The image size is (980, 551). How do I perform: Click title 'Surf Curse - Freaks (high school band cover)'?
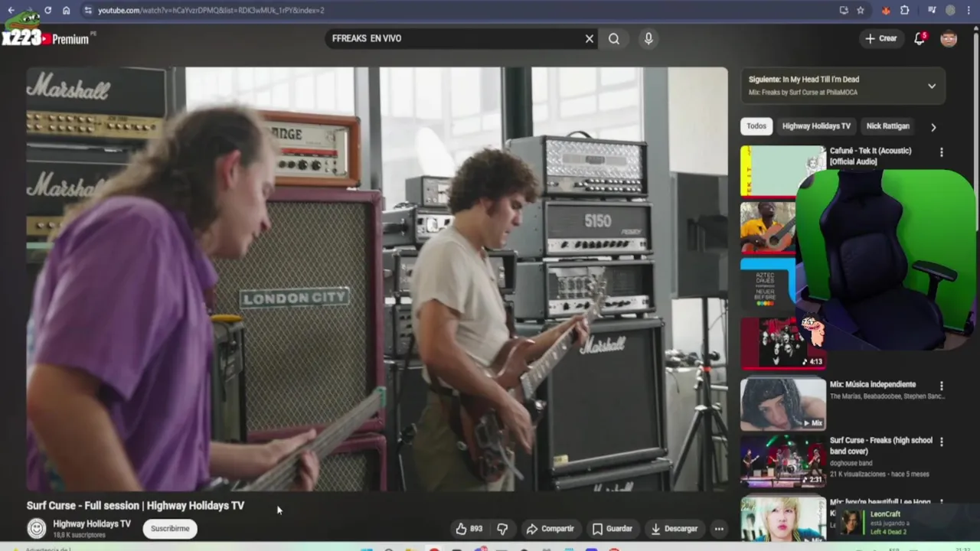tap(881, 445)
